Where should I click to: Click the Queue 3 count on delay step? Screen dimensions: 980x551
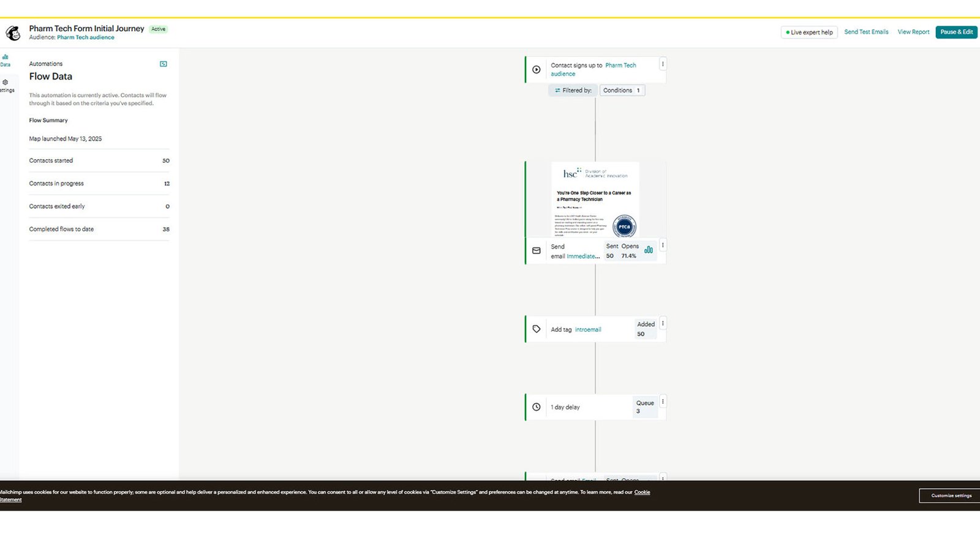645,407
